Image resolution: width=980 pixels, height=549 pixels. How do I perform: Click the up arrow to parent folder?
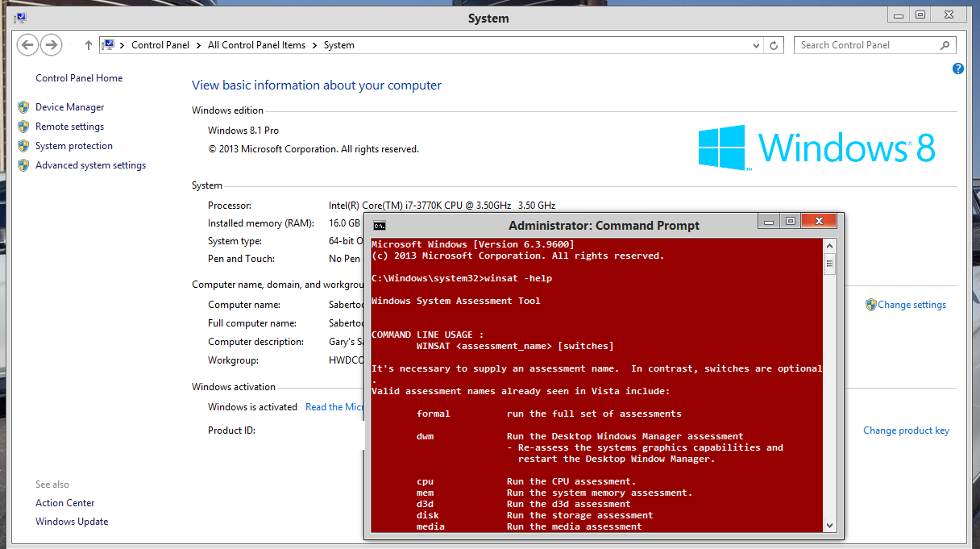click(x=88, y=44)
